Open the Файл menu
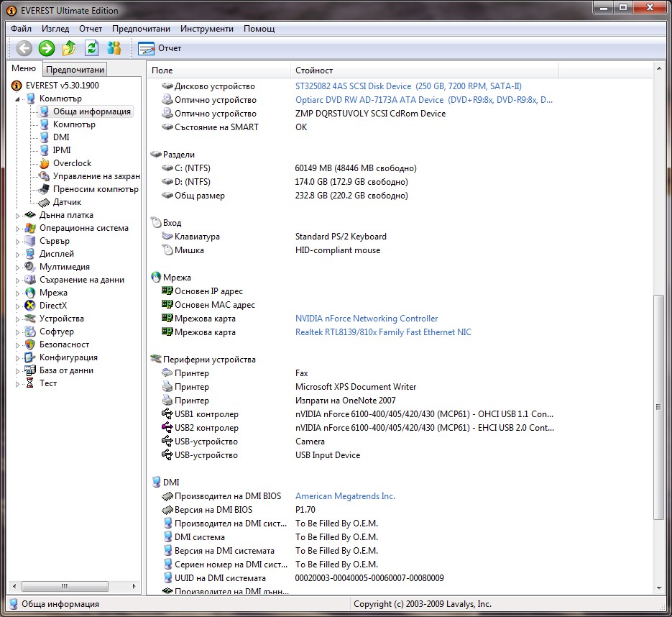 [x=21, y=29]
